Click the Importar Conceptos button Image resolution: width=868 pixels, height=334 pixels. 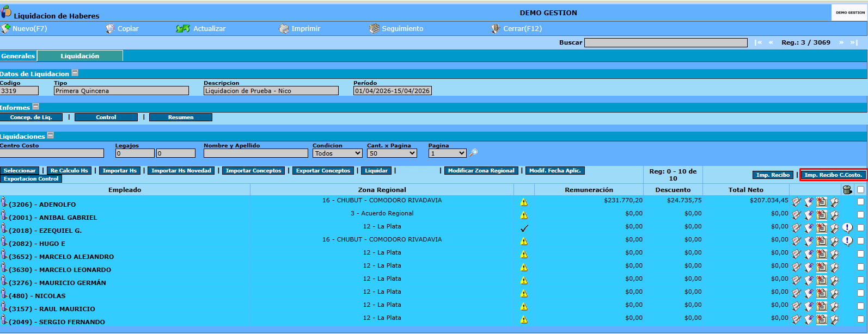point(254,171)
